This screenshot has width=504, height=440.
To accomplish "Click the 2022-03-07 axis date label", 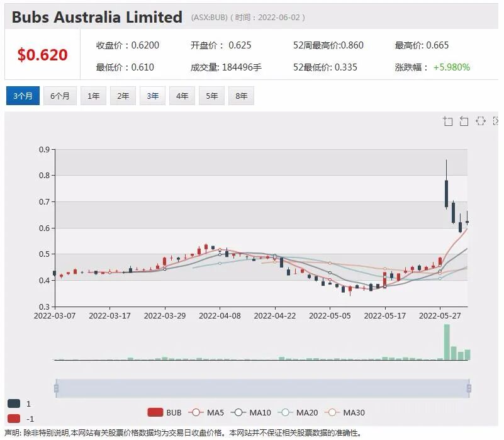I will point(55,316).
